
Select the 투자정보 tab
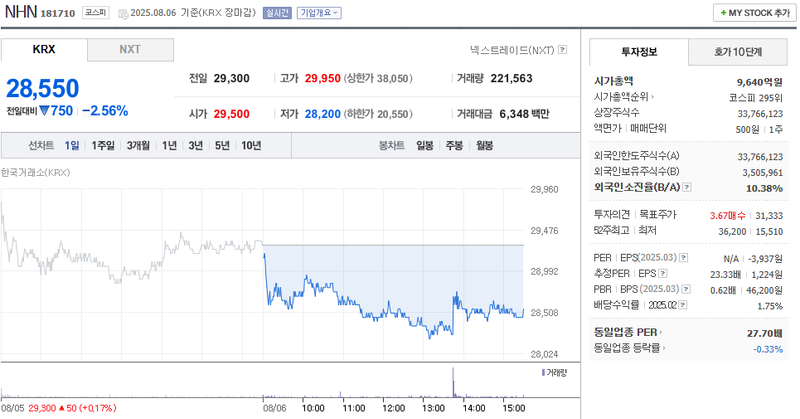[x=639, y=52]
